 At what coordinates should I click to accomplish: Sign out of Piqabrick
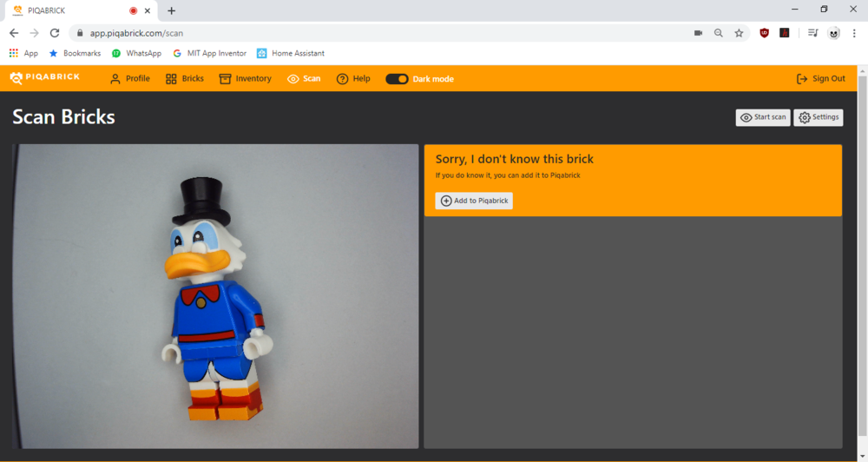pos(821,79)
